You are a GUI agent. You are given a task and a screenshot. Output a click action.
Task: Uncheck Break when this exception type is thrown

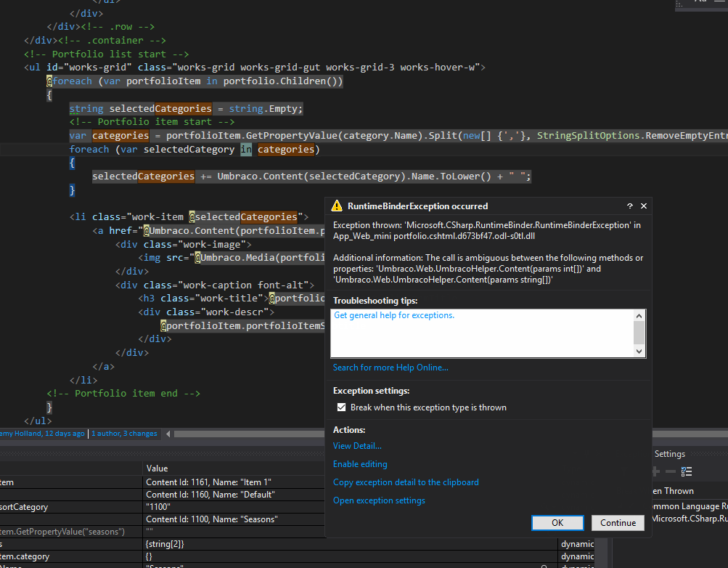click(341, 407)
